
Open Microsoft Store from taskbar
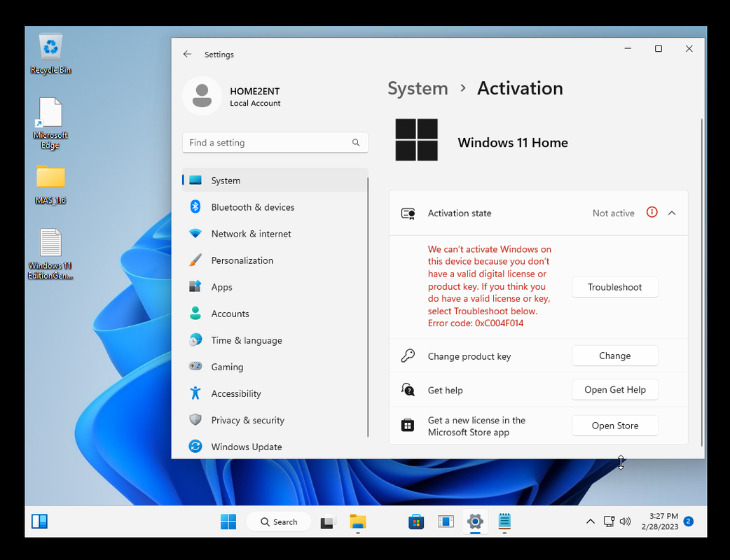415,521
